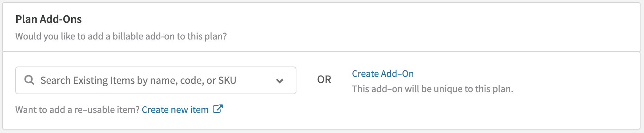Screen dimensions: 644x133
Task: Show existing items with the combo box caret
Action: [x=280, y=81]
